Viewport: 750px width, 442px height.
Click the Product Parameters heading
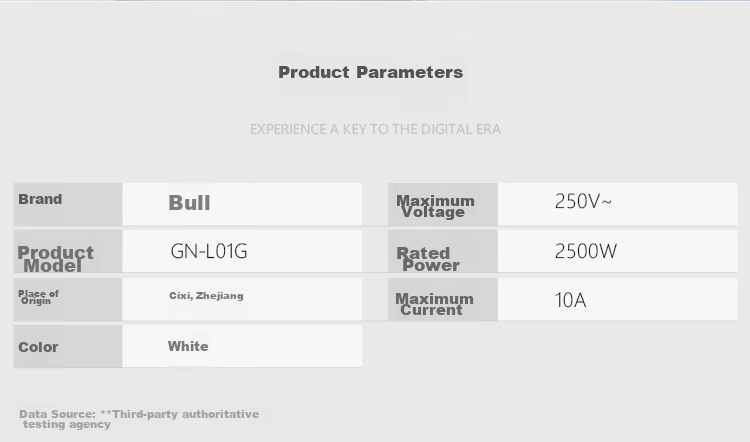point(371,73)
